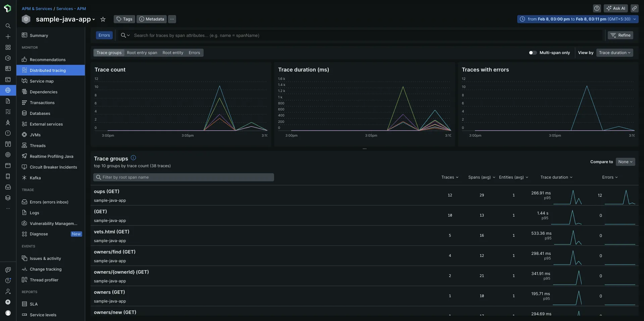
Task: Open Kafka in the sidebar
Action: pyautogui.click(x=51, y=178)
